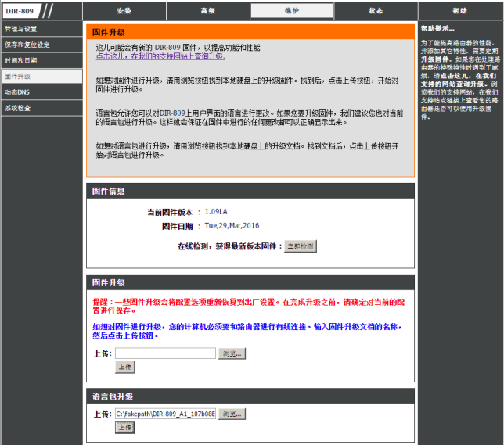This screenshot has height=445, width=504.
Task: Click firmware date Tue,29,Mar,2016
Action: click(232, 226)
